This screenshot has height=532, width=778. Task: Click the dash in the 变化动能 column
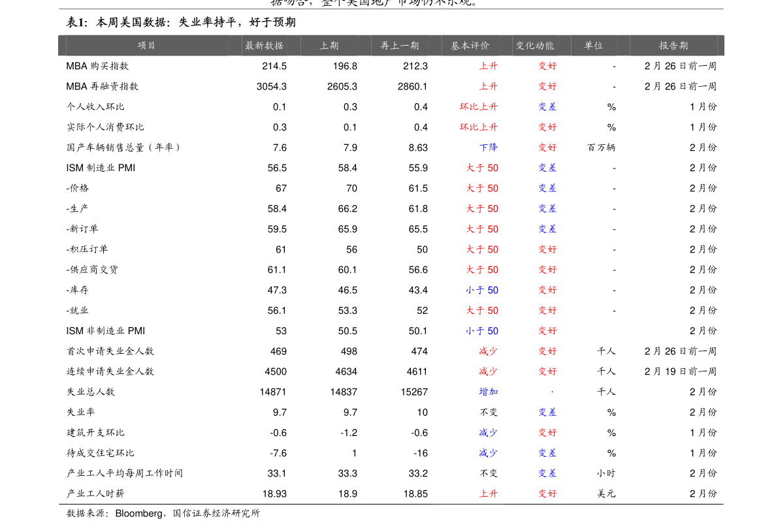[x=552, y=392]
